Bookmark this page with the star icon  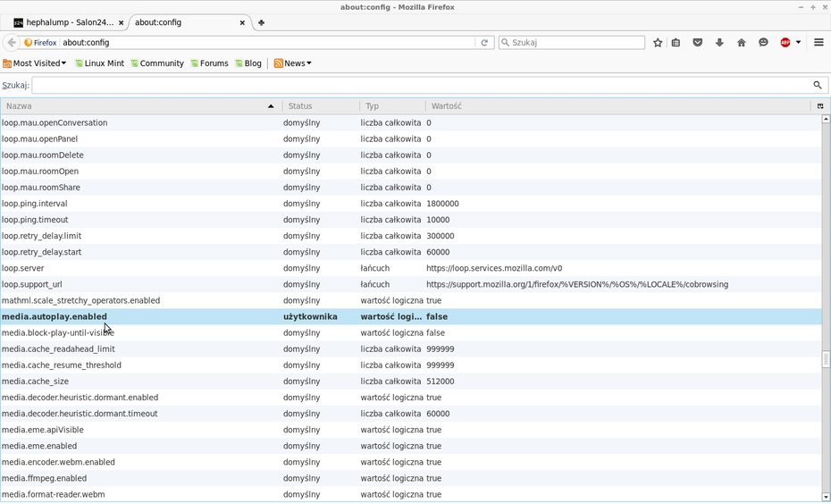click(658, 42)
